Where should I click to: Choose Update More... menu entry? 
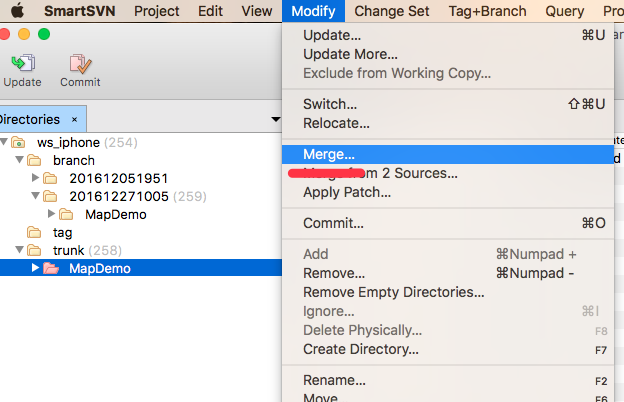tap(448, 54)
